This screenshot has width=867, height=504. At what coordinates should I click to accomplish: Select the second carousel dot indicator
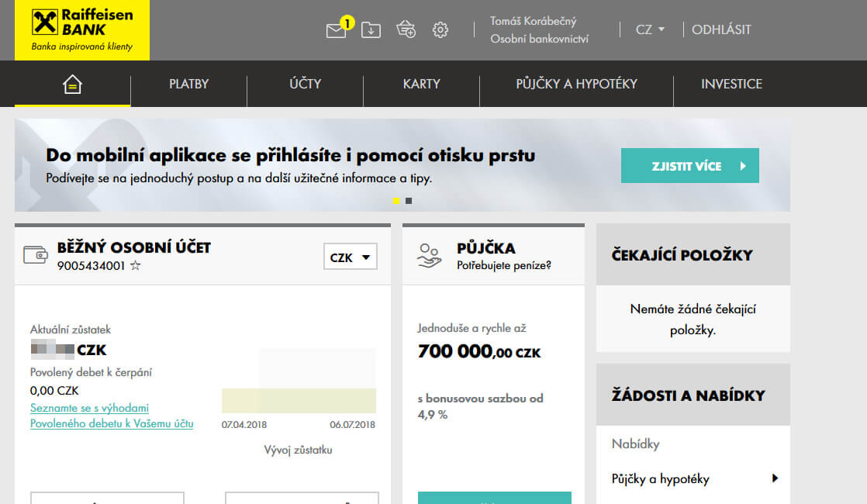click(x=409, y=200)
